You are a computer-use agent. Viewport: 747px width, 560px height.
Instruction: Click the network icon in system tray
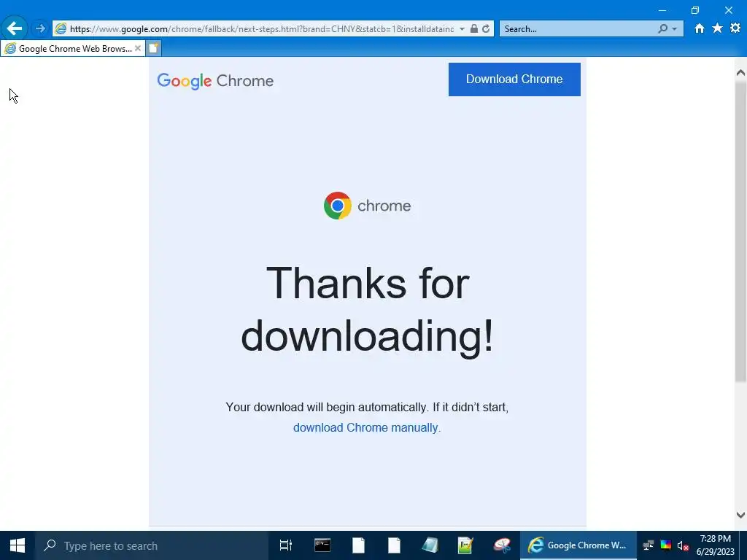[649, 545]
